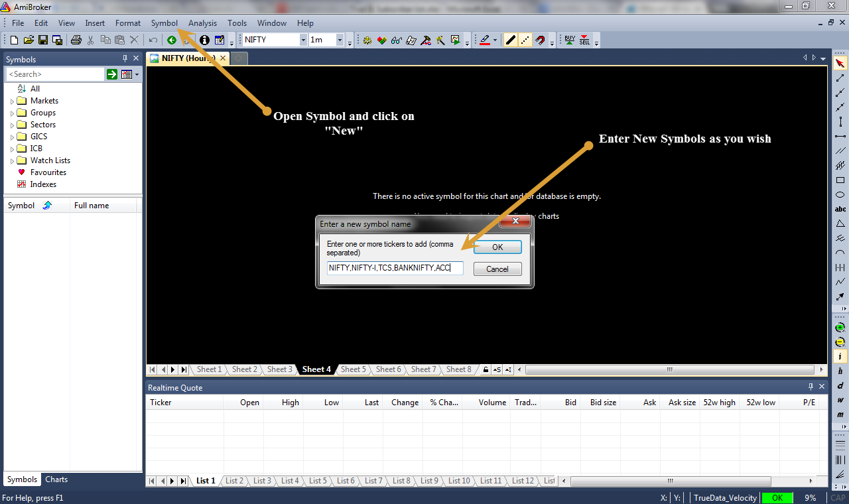
Task: Open the 1m interval dropdown
Action: click(340, 40)
